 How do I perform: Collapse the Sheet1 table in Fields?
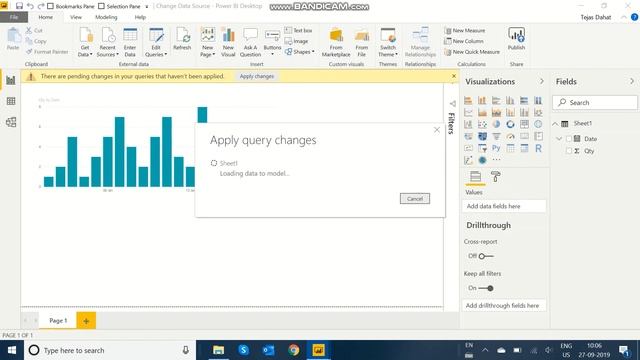[555, 124]
